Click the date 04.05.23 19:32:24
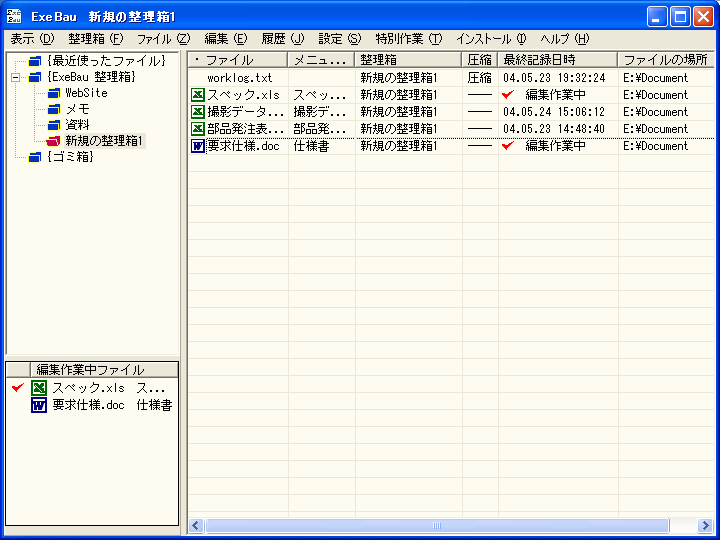The width and height of the screenshot is (720, 540). (554, 78)
